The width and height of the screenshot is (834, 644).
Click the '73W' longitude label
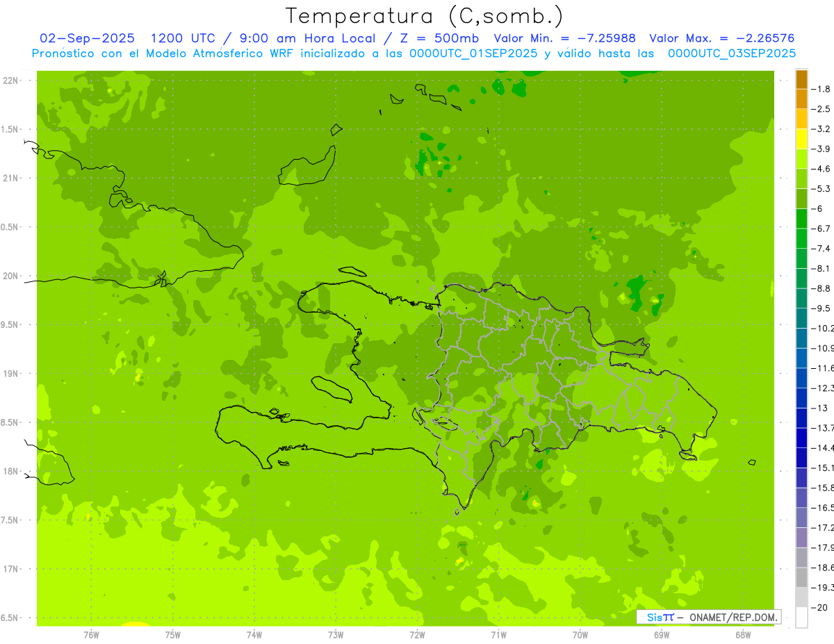(x=336, y=634)
